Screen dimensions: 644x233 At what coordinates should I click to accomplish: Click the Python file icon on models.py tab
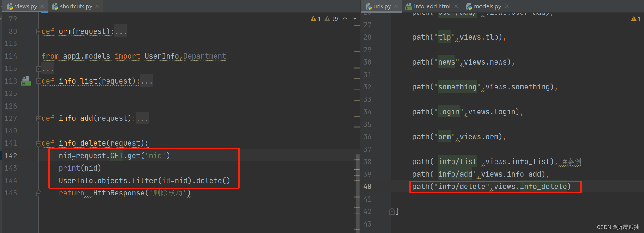point(469,6)
